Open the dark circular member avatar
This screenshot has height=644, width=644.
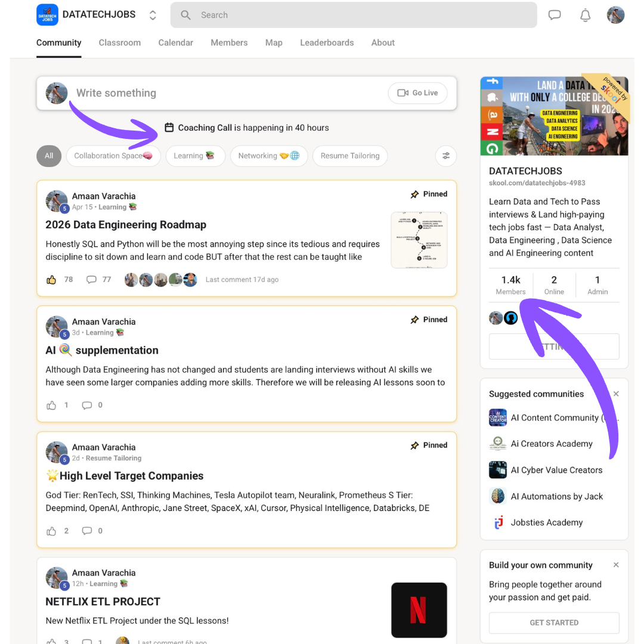[x=511, y=318]
